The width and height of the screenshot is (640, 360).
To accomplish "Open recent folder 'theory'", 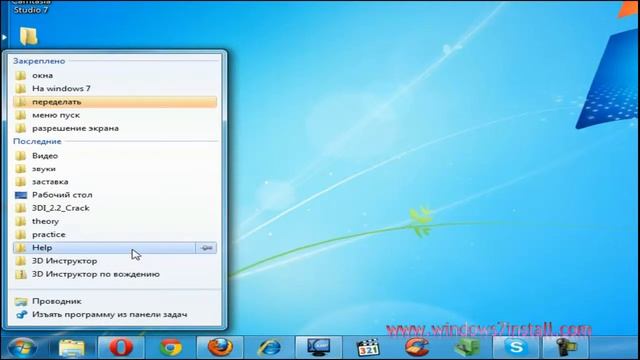I will pos(115,221).
